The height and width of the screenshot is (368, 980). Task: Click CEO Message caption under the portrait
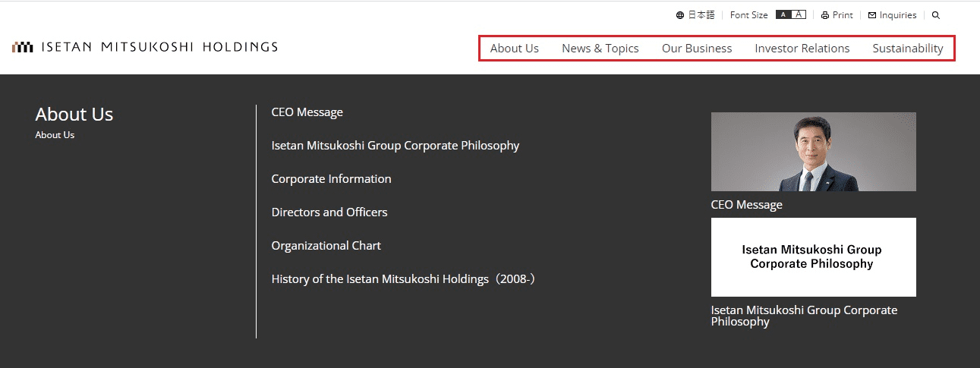click(x=747, y=205)
